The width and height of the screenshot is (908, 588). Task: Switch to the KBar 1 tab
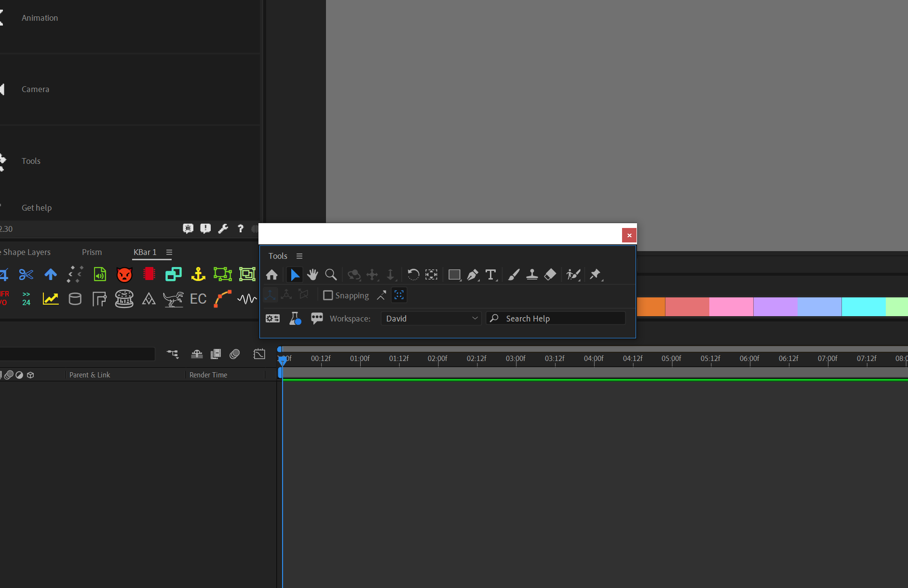(x=145, y=252)
